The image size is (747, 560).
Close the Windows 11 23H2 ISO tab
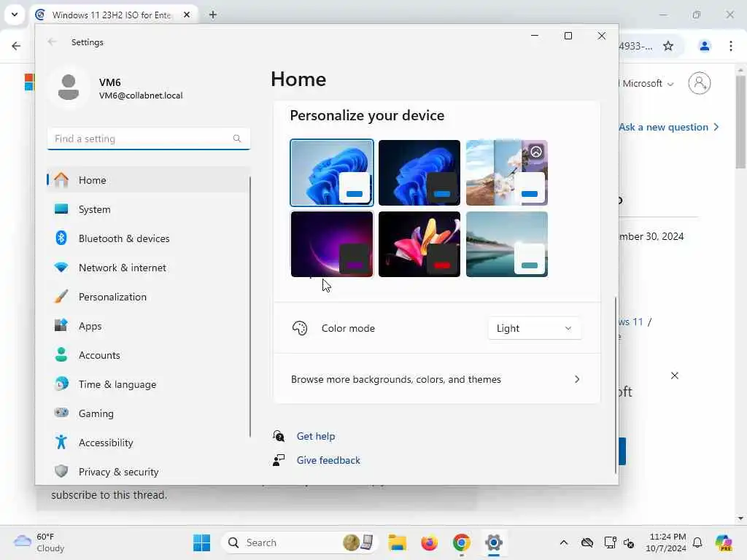point(187,15)
